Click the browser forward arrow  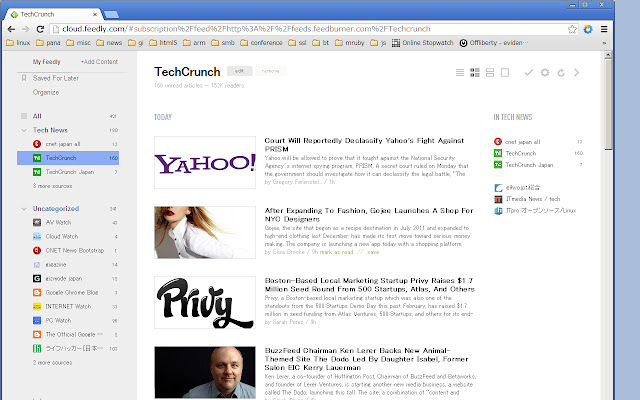coord(26,29)
